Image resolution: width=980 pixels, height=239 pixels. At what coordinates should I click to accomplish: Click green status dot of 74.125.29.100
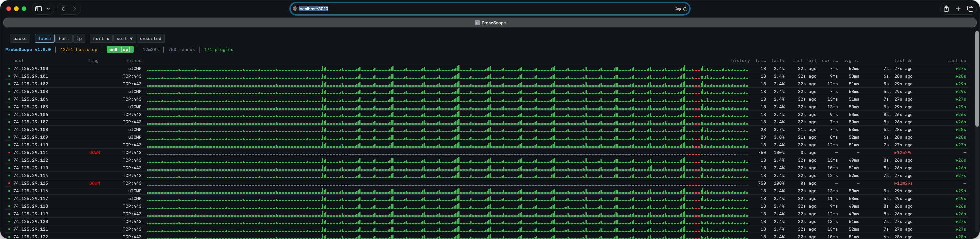pos(9,69)
